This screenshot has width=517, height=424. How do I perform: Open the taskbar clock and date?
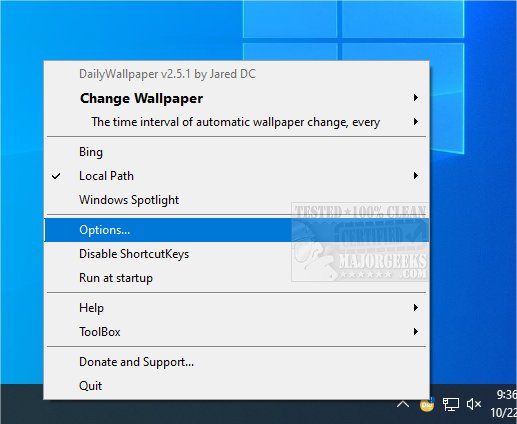pyautogui.click(x=503, y=404)
